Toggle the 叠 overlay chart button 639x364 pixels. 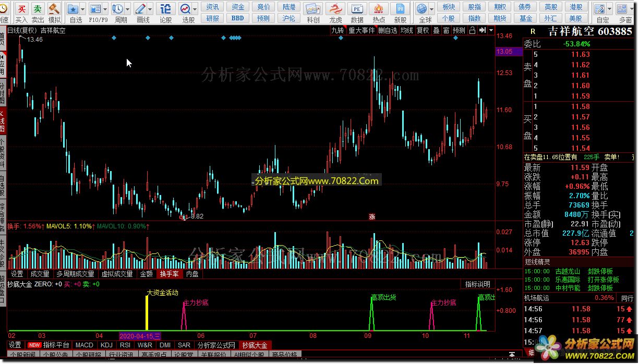pos(436,30)
